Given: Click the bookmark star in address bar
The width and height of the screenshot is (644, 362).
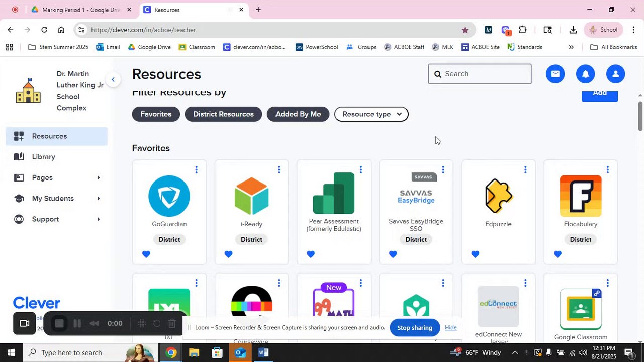Looking at the screenshot, I should click(465, 30).
